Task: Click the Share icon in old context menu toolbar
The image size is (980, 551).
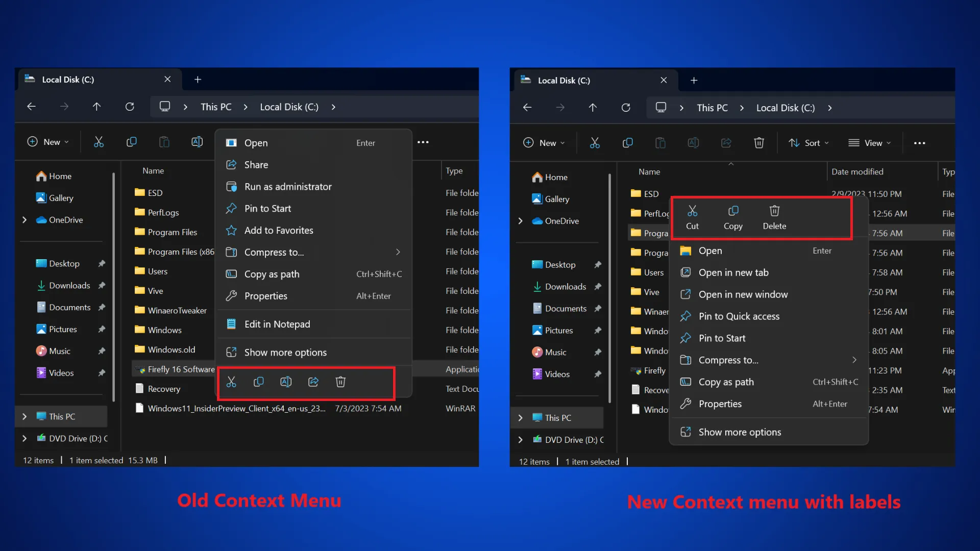Action: pos(313,382)
